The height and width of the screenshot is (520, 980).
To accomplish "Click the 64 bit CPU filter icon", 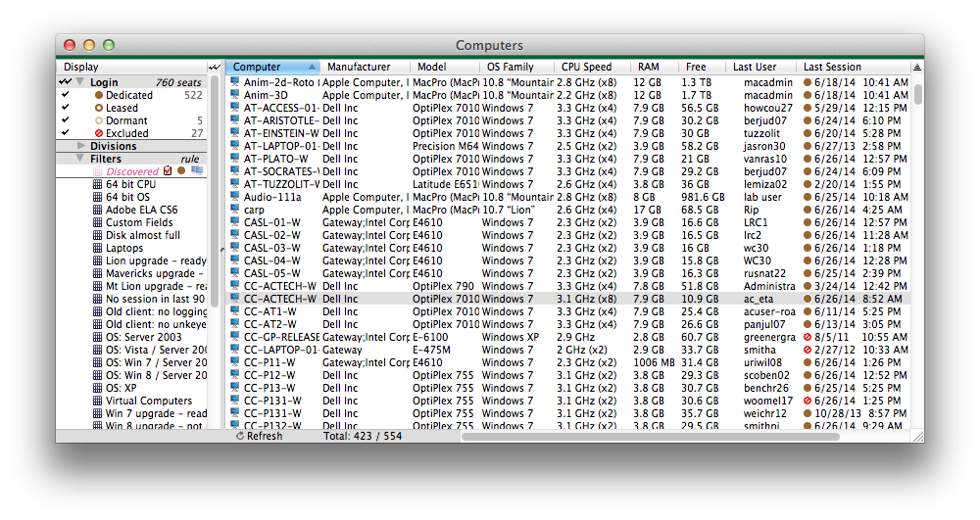I will point(97,184).
